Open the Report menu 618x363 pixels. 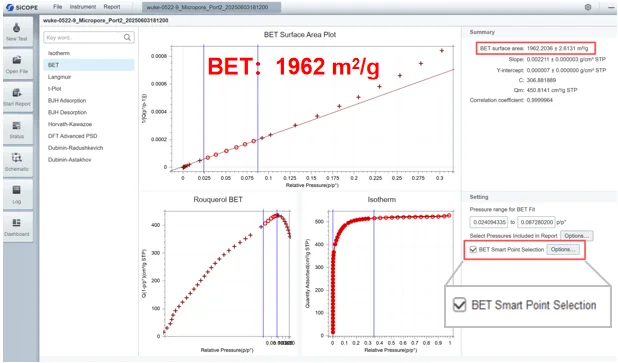point(112,7)
